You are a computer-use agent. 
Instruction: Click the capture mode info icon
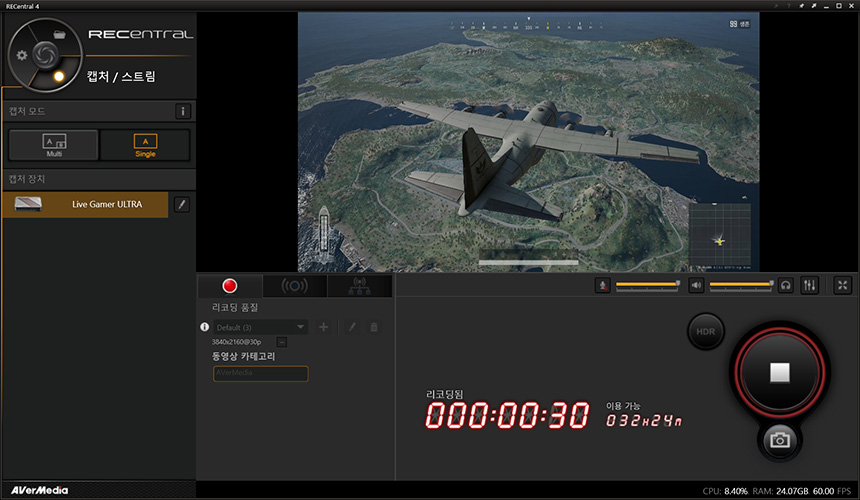tap(183, 111)
